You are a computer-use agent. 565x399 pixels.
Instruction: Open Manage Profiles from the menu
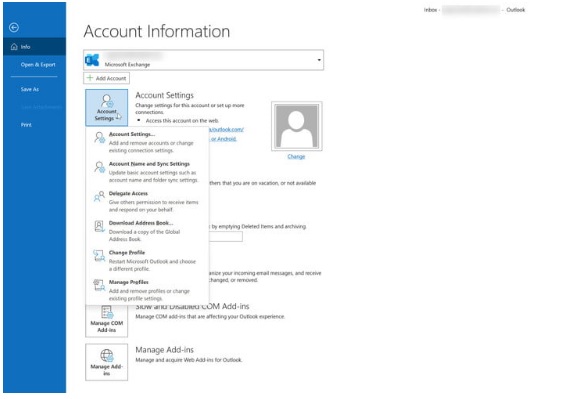pyautogui.click(x=147, y=290)
